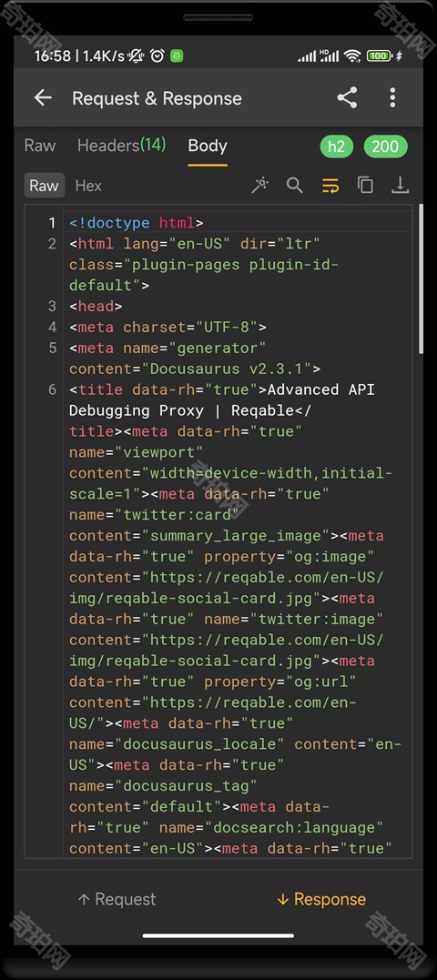
Task: Tap the 200 status code badge
Action: point(385,146)
